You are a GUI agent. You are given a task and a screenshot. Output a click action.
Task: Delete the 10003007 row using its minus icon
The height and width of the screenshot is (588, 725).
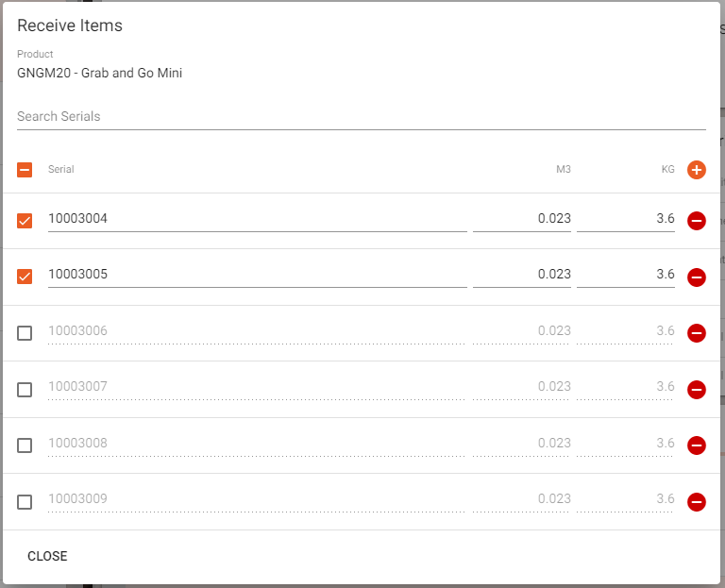coord(697,389)
